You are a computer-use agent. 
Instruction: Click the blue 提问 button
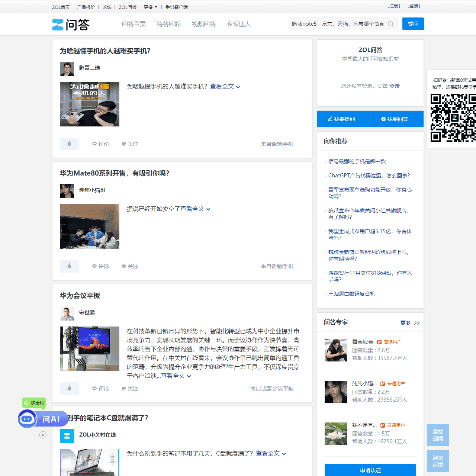coord(413,24)
